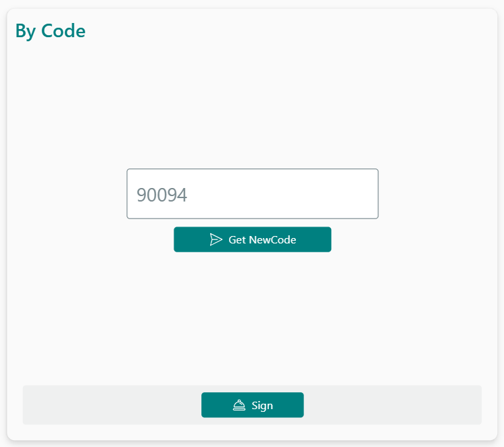Image resolution: width=504 pixels, height=447 pixels.
Task: Request a new code via send icon
Action: (216, 239)
